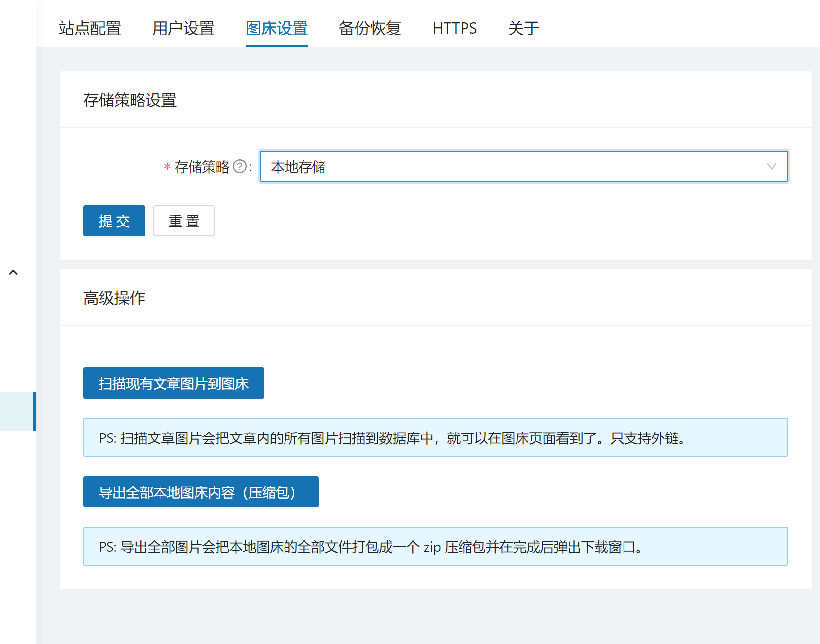
Task: Go to the 备份恢复 tab
Action: (x=370, y=28)
